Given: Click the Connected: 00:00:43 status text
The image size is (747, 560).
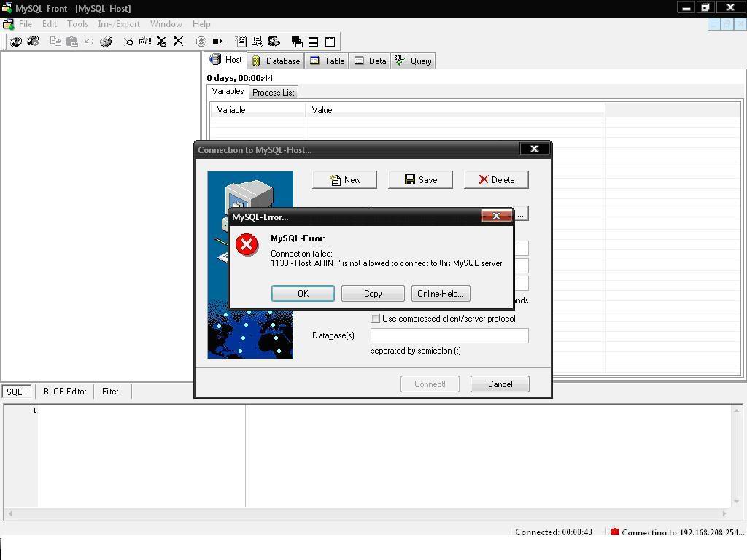Looking at the screenshot, I should 554,532.
